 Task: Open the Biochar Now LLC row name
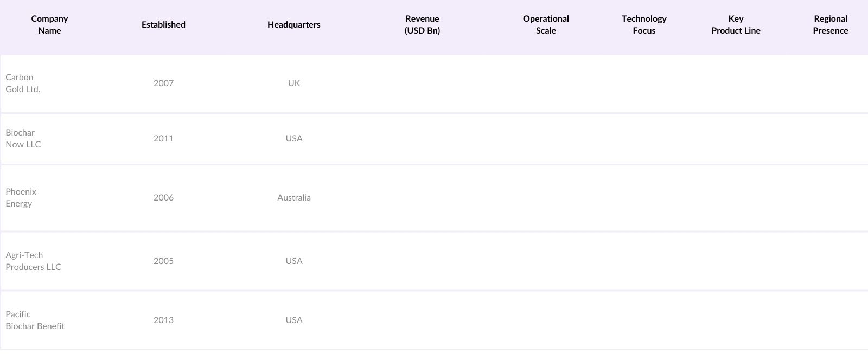coord(23,139)
